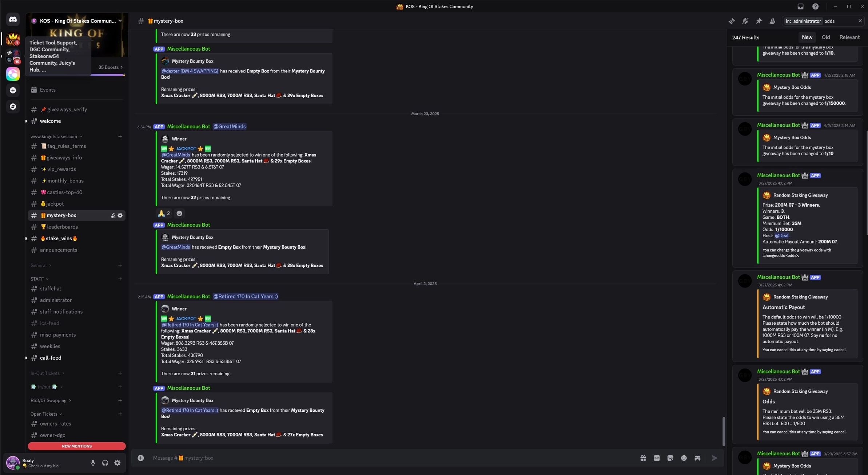Open the owners-rates channel
Viewport: 868px width, 475px height.
click(x=76, y=424)
